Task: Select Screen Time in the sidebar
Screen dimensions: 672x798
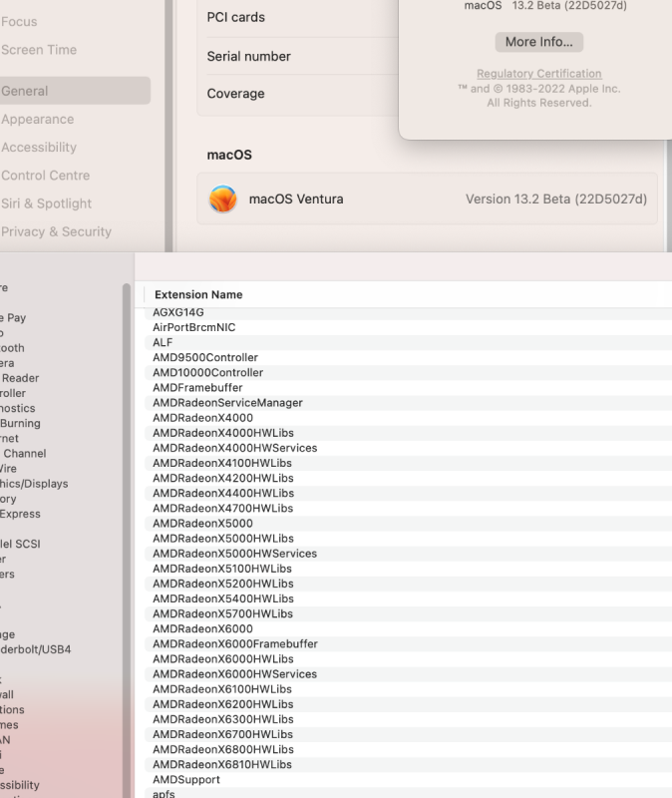Action: [39, 50]
